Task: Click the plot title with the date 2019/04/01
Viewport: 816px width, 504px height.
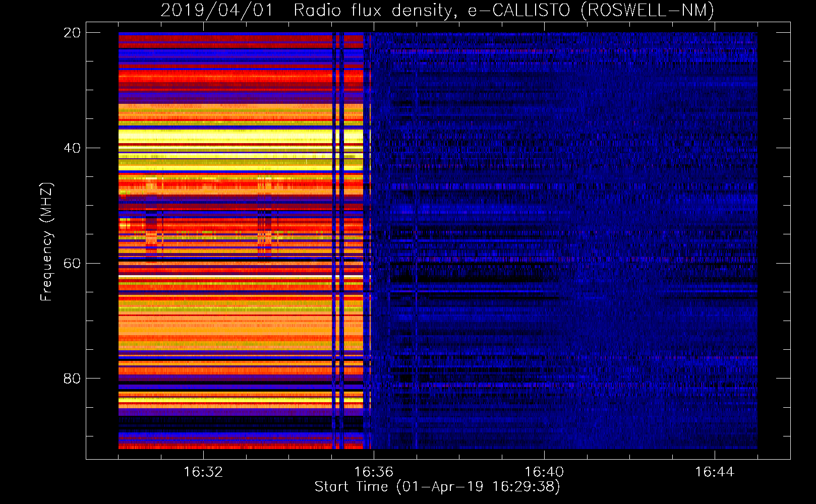Action: (437, 10)
